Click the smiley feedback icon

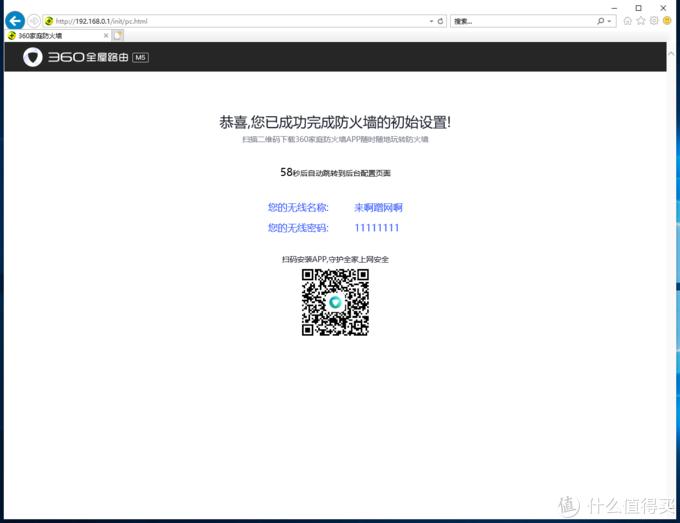click(667, 21)
